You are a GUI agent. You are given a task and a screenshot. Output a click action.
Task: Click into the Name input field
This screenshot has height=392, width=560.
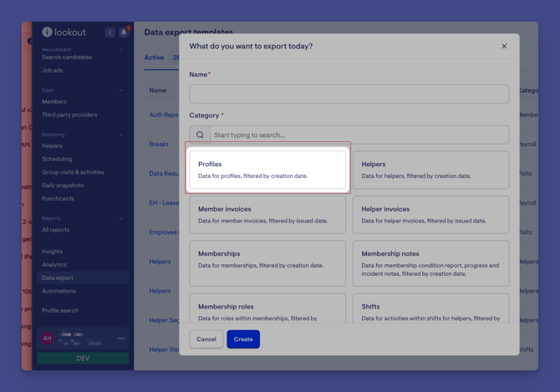click(349, 94)
